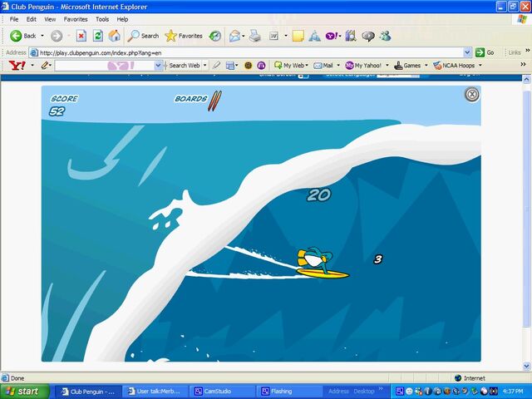Open the View menu
Screen dimensions: 532x399
50,19
